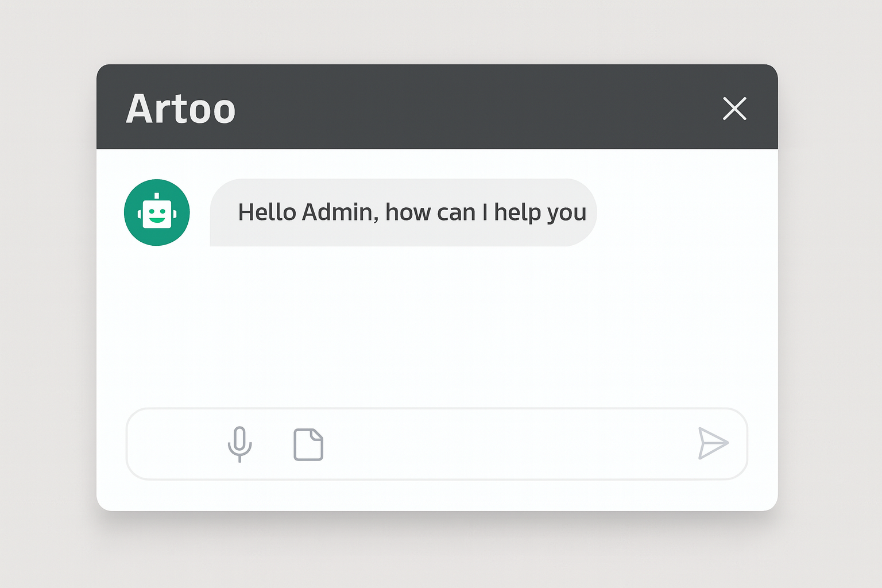This screenshot has width=882, height=588.
Task: Click the green robot avatar
Action: (157, 212)
